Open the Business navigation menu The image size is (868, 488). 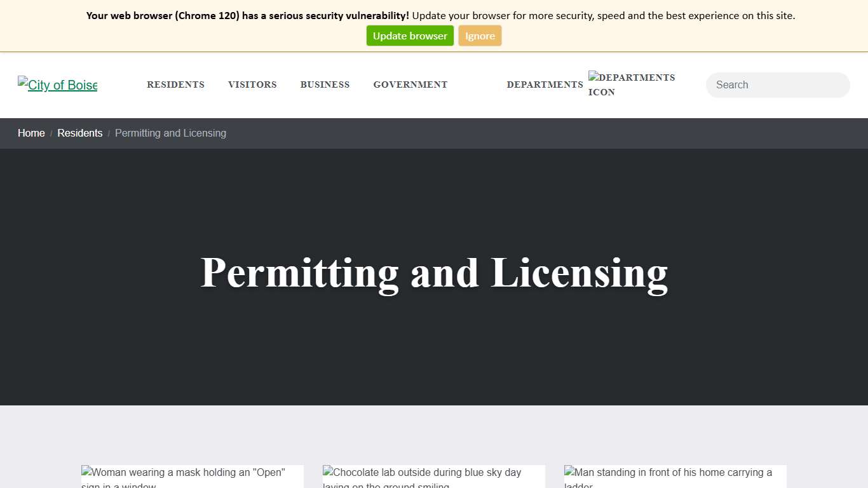tap(325, 85)
